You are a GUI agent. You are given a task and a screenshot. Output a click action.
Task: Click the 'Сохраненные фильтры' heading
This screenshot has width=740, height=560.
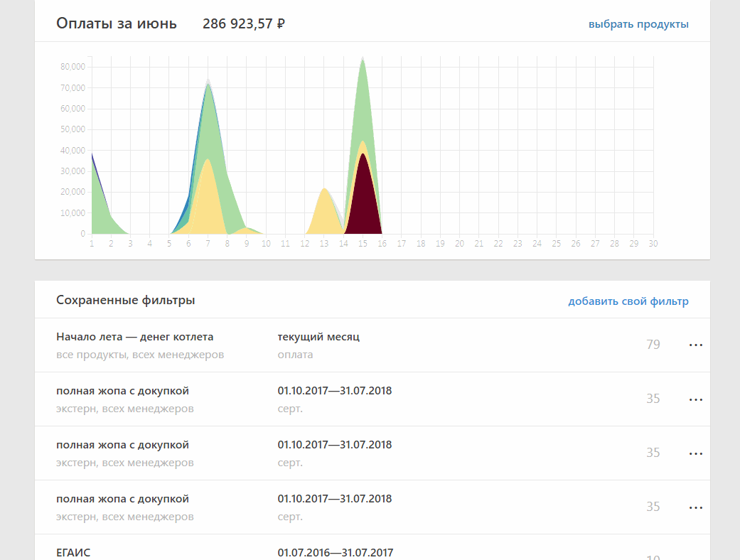[126, 300]
